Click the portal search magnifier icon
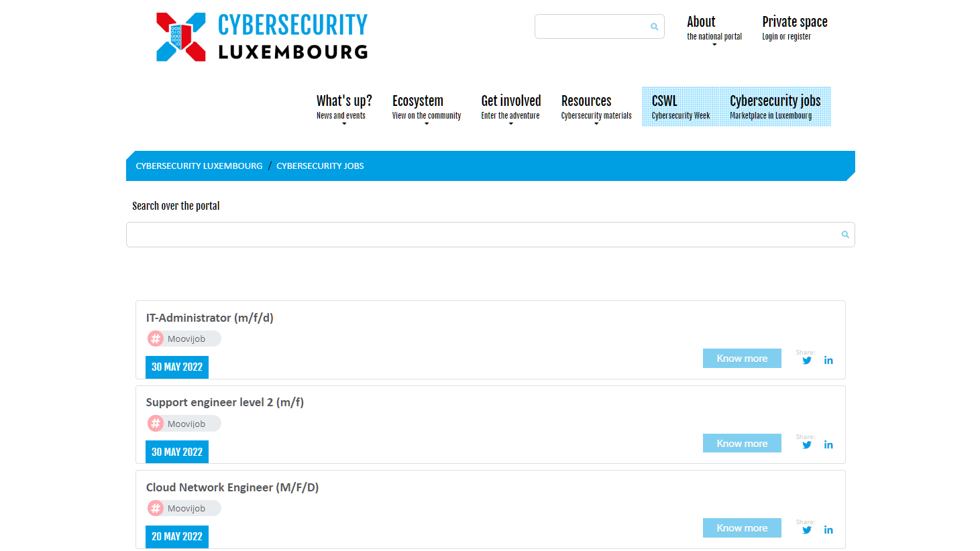 [845, 235]
